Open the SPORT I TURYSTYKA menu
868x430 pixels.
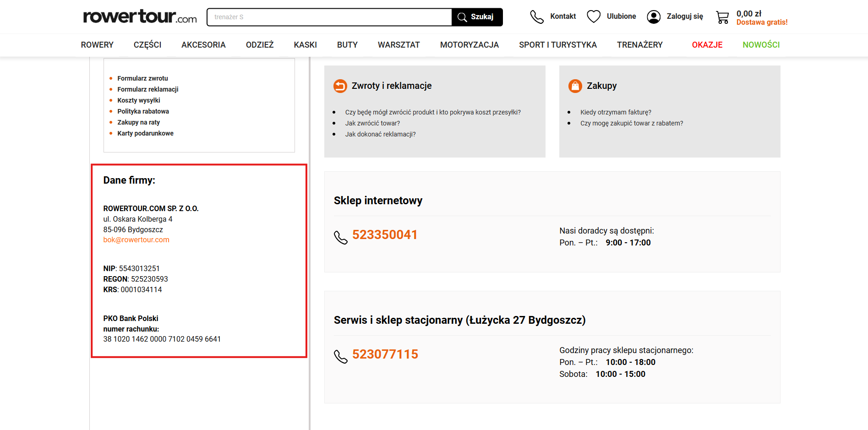click(558, 45)
